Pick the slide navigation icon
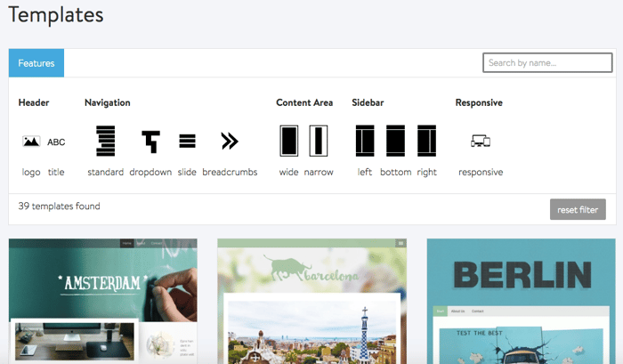The image size is (623, 364). 187,142
